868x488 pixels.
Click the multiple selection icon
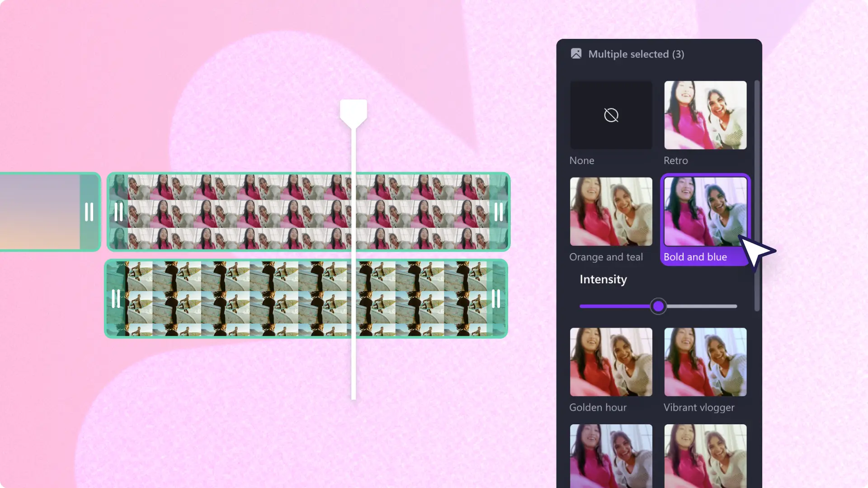coord(576,54)
